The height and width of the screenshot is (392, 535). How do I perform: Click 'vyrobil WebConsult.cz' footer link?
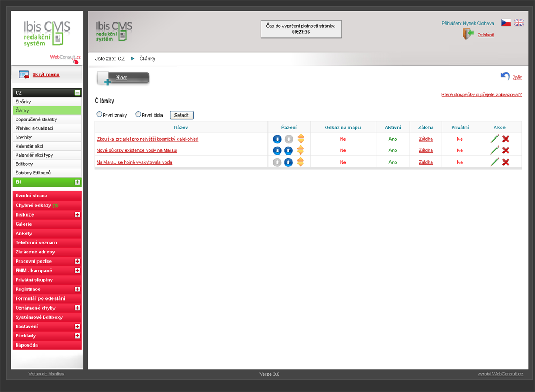500,374
